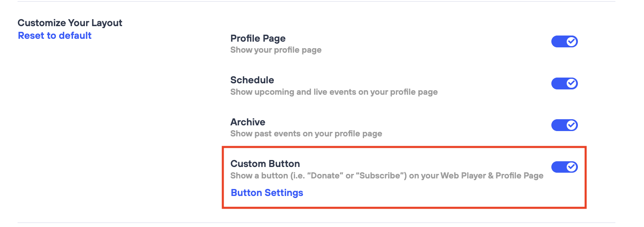Click the Reset to default link
Image resolution: width=644 pixels, height=227 pixels.
[x=55, y=36]
